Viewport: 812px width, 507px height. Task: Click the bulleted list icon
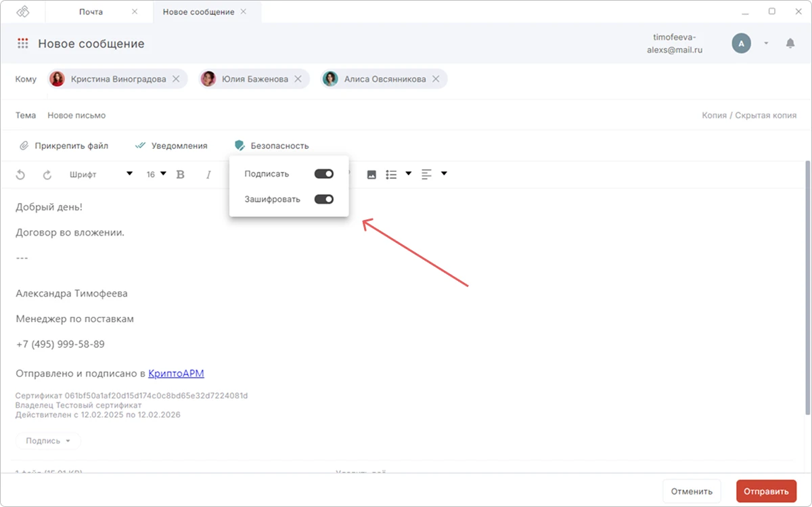click(x=391, y=175)
